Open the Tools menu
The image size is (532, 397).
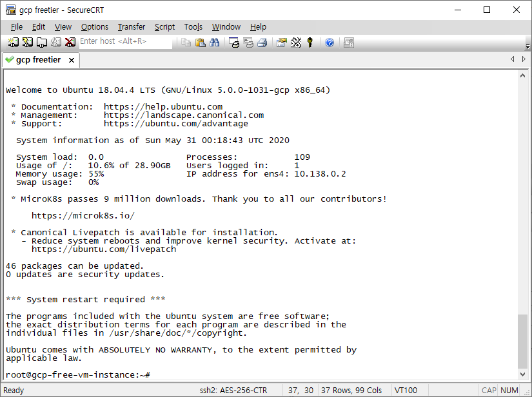pyautogui.click(x=193, y=27)
